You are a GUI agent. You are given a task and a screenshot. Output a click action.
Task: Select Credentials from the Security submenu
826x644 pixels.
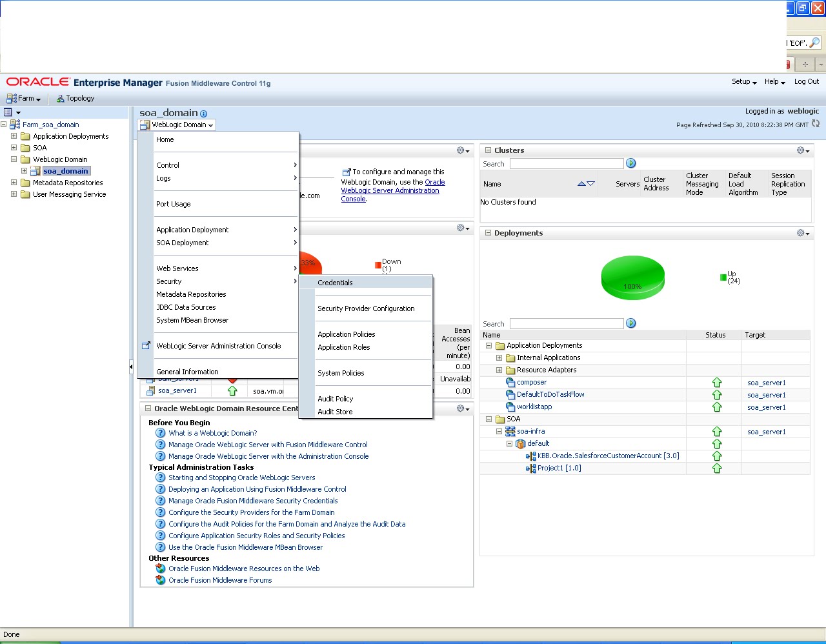pos(335,282)
